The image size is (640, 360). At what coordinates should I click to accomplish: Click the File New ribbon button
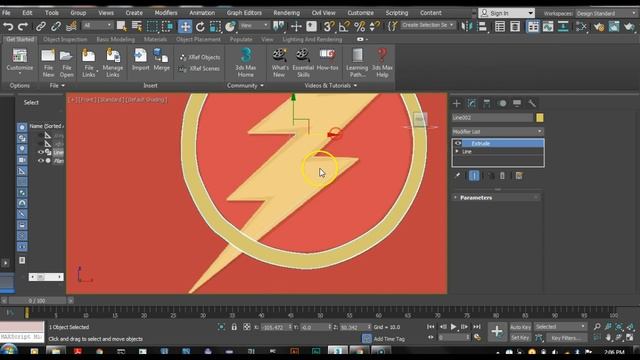click(x=48, y=63)
